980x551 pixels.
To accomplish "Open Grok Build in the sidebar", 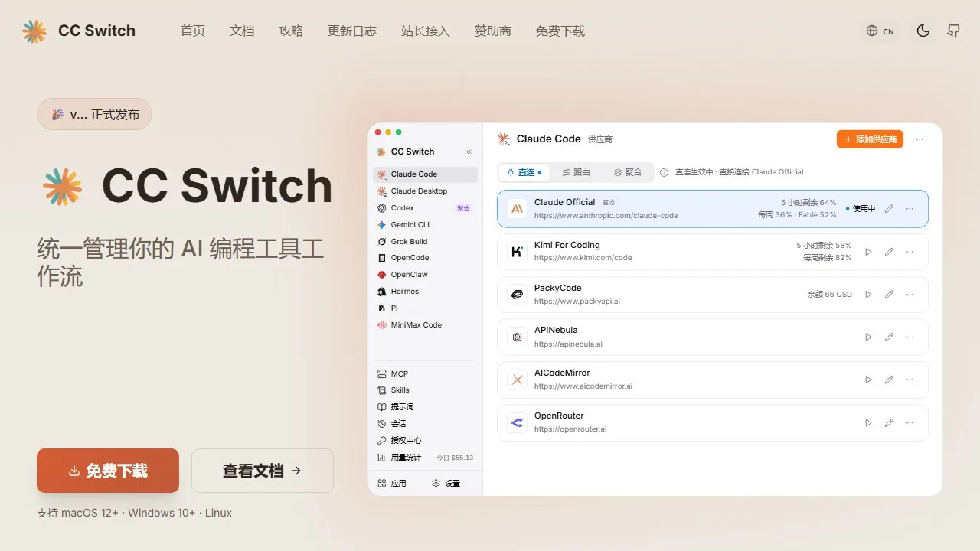I will (426, 242).
